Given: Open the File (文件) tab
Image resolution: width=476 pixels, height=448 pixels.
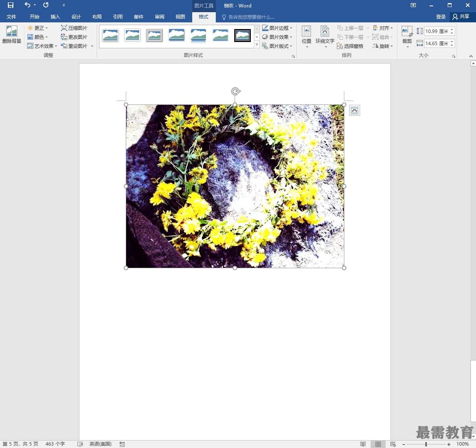Looking at the screenshot, I should [11, 17].
